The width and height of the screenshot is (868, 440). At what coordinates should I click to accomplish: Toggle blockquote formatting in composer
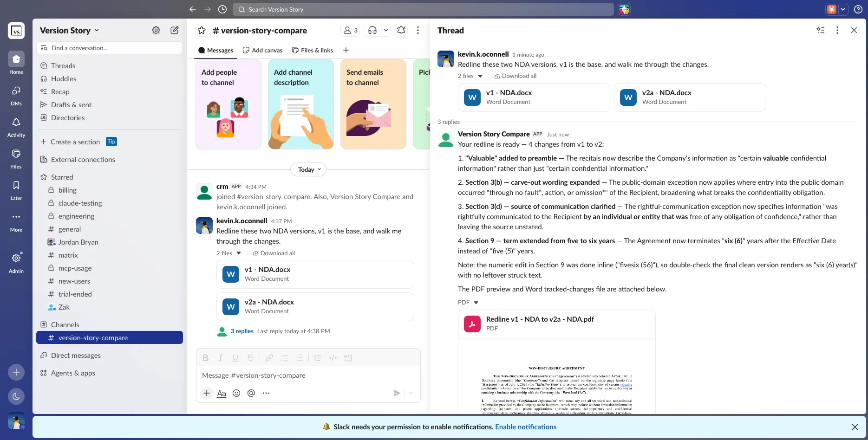pyautogui.click(x=318, y=358)
